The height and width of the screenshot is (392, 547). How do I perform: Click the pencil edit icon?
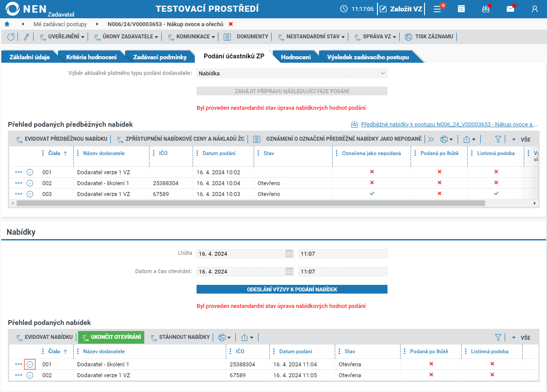(x=26, y=37)
